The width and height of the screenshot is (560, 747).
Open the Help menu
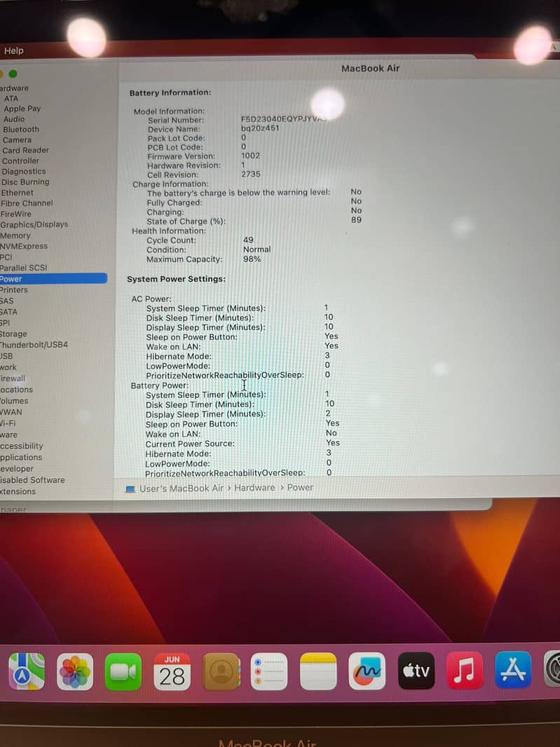click(13, 50)
